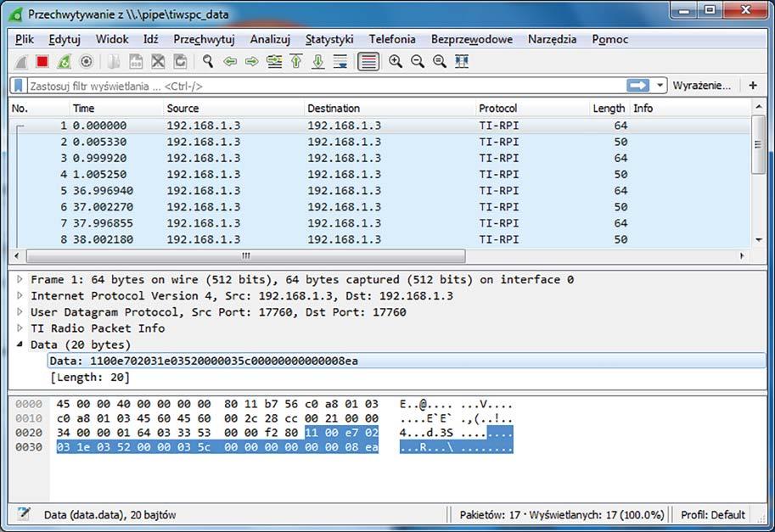Add a filter button with plus
This screenshot has height=532, width=775.
click(753, 86)
